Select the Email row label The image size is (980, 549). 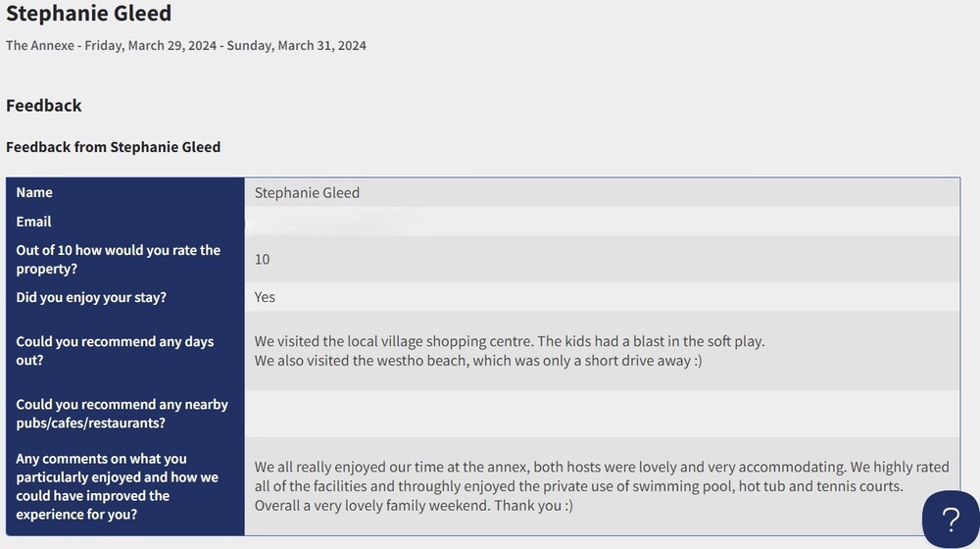point(34,222)
